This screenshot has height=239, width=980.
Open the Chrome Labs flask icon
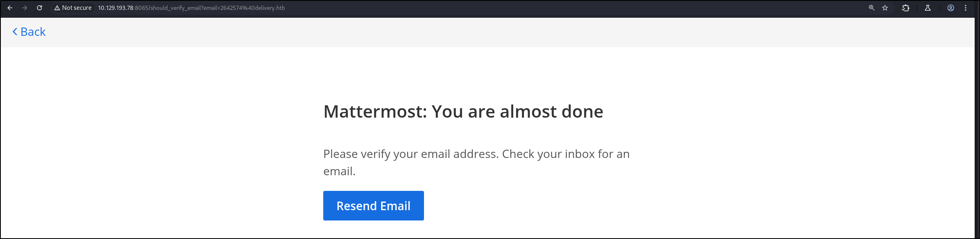(x=928, y=8)
